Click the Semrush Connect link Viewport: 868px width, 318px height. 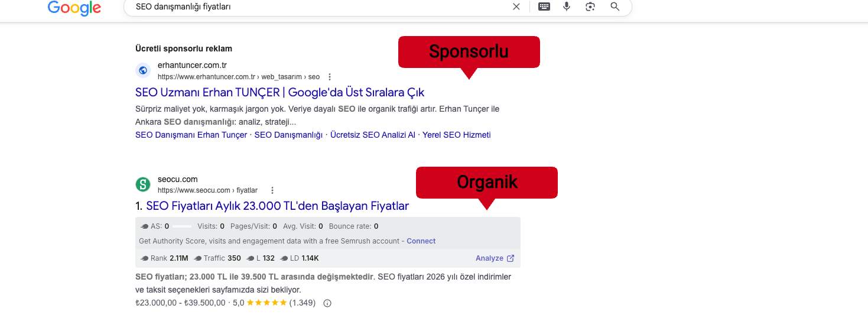(421, 241)
